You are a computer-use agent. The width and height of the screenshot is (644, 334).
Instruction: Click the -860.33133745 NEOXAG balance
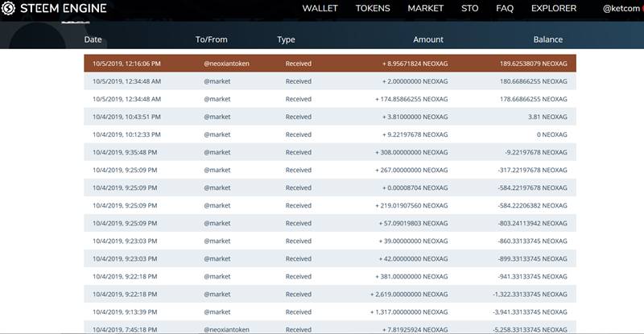tap(532, 241)
